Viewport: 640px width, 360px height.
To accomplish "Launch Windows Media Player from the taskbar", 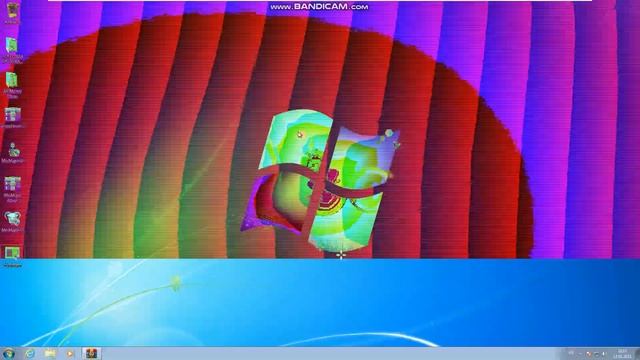I will 70,353.
